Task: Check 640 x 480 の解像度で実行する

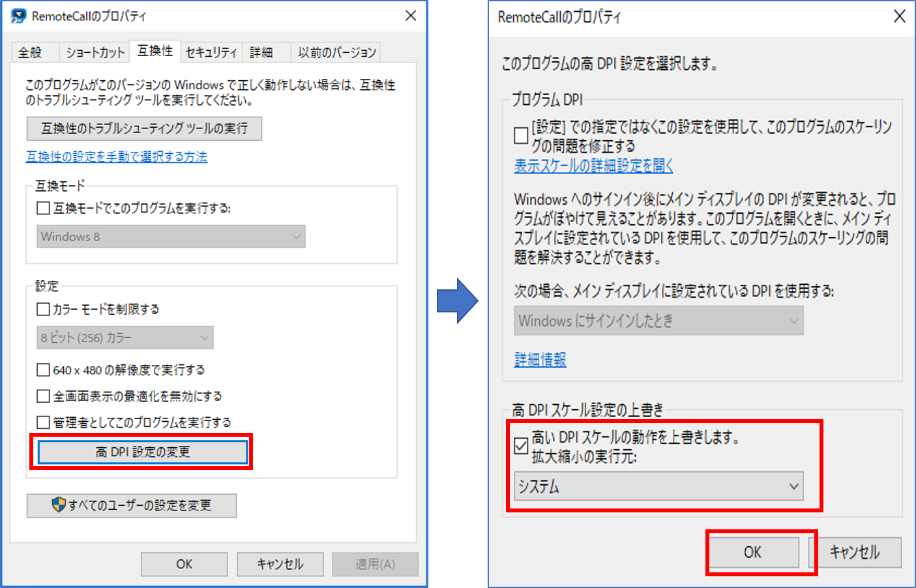Action: click(x=43, y=370)
